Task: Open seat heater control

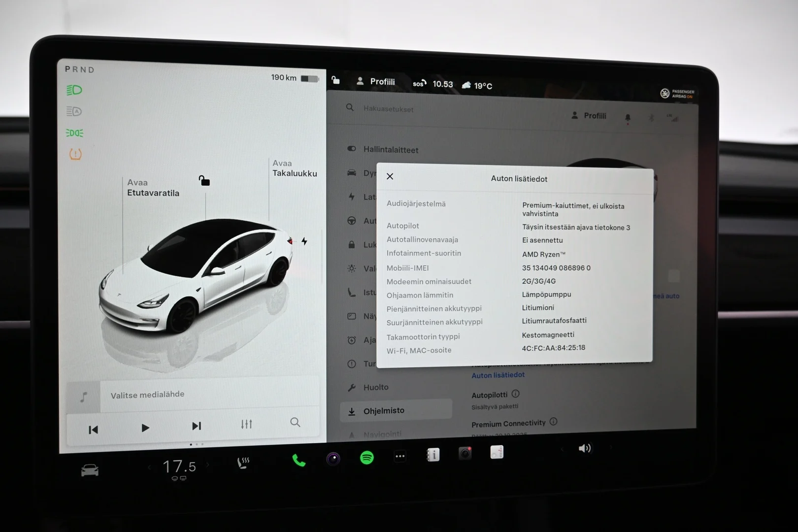Action: (x=243, y=463)
